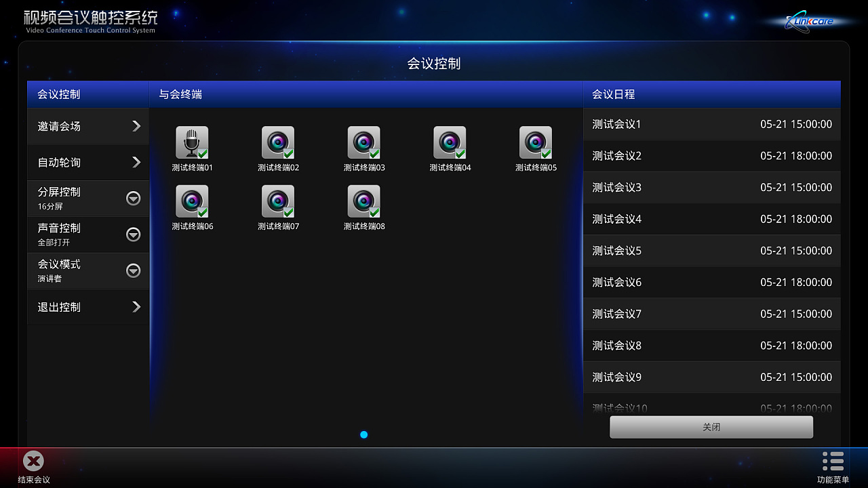Click the page indicator dot
868x488 pixels.
tap(364, 434)
